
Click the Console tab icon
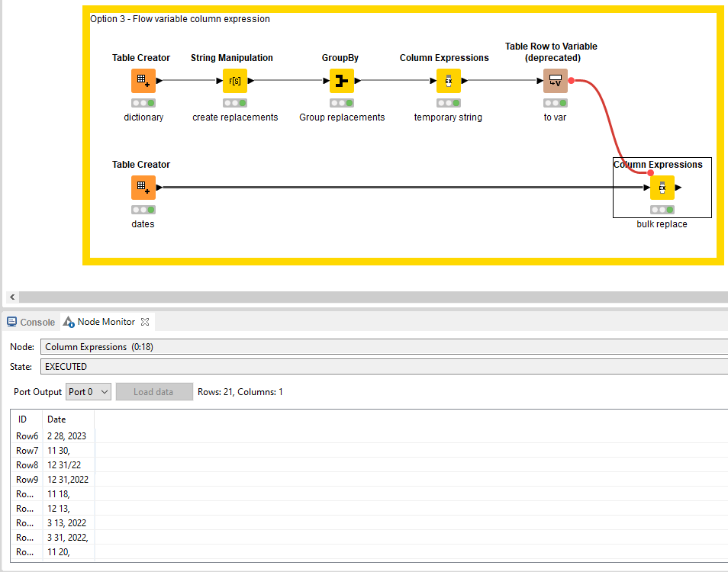pyautogui.click(x=12, y=322)
